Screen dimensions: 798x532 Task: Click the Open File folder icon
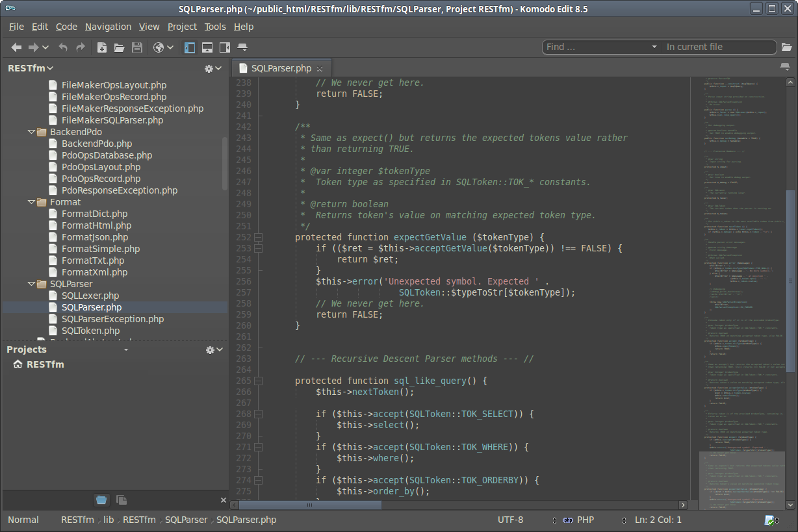(x=120, y=47)
